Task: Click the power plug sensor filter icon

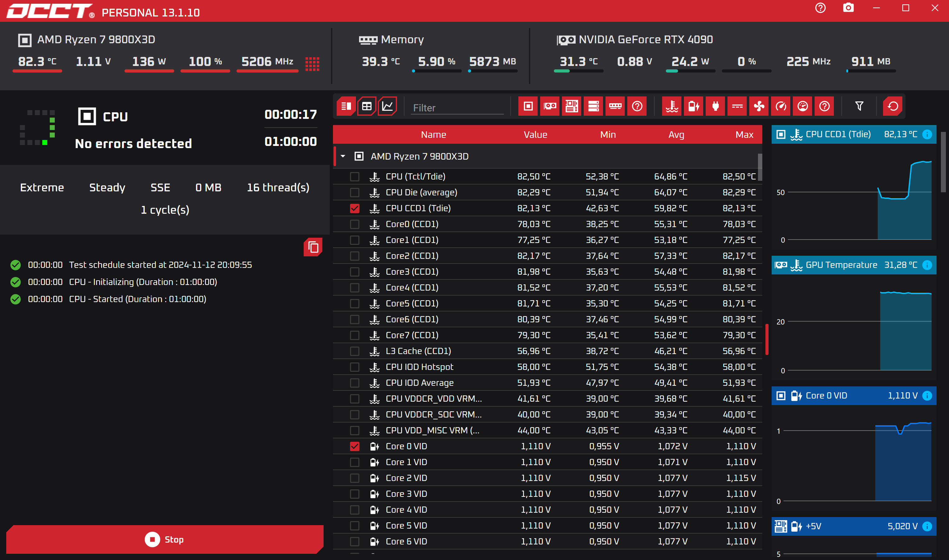Action: (x=715, y=106)
